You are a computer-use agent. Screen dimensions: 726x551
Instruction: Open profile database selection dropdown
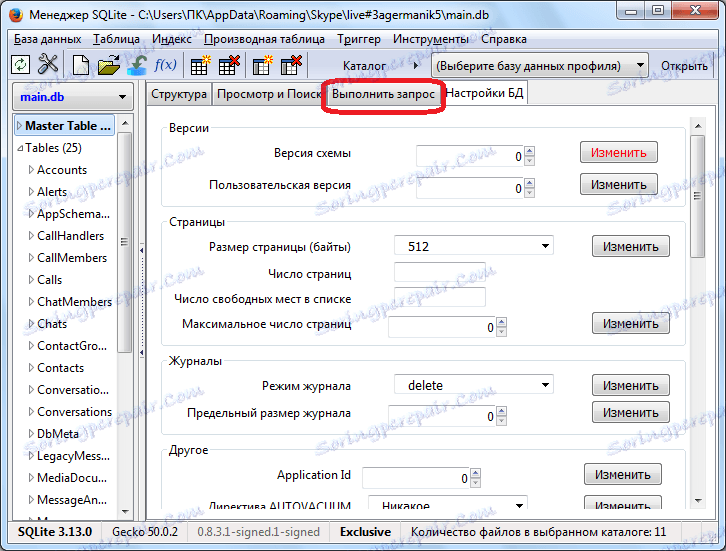(x=540, y=66)
